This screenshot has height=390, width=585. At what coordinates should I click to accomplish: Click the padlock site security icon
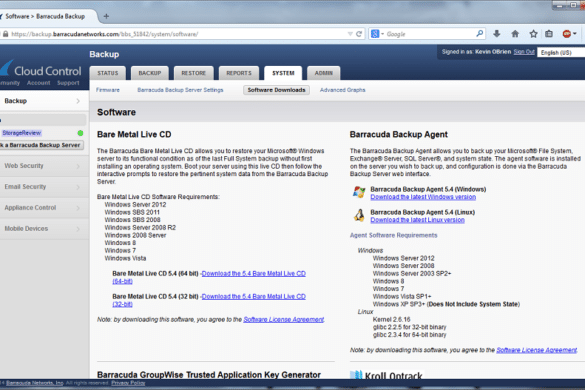point(5,34)
